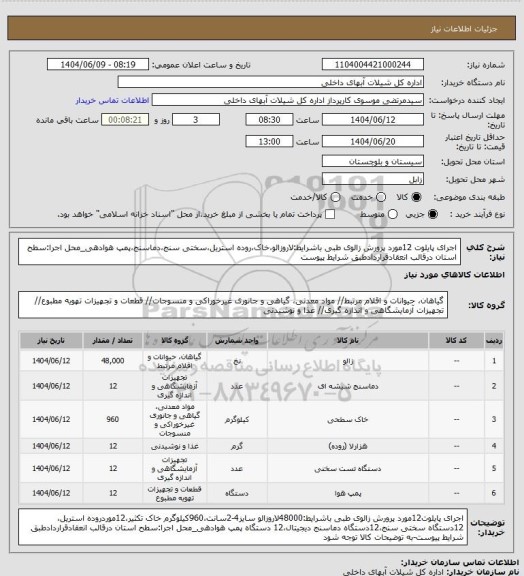This screenshot has width=524, height=576.
Task: Select the خدمت radio button
Action: 381,197
